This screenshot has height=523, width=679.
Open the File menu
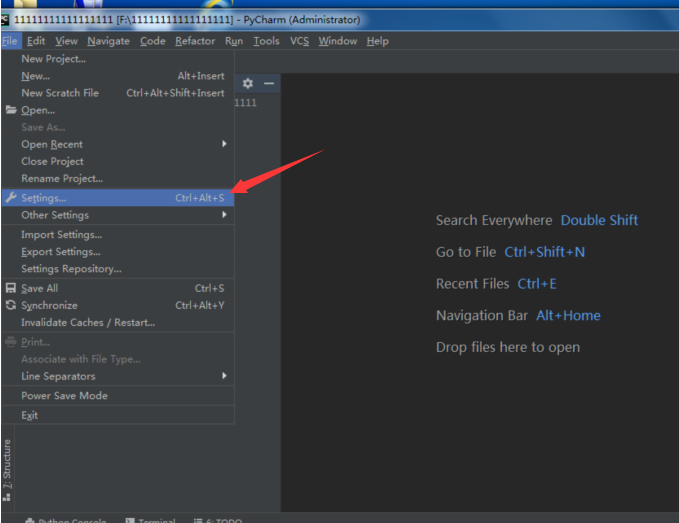[x=10, y=41]
